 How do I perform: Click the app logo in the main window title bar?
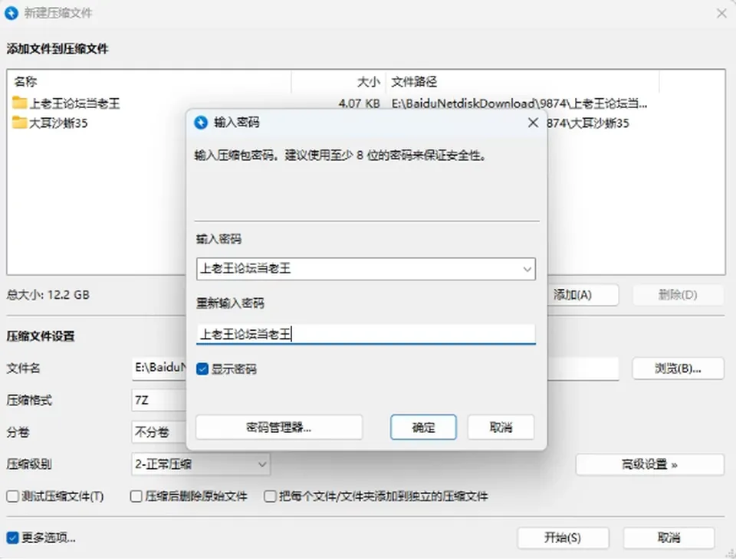(11, 13)
